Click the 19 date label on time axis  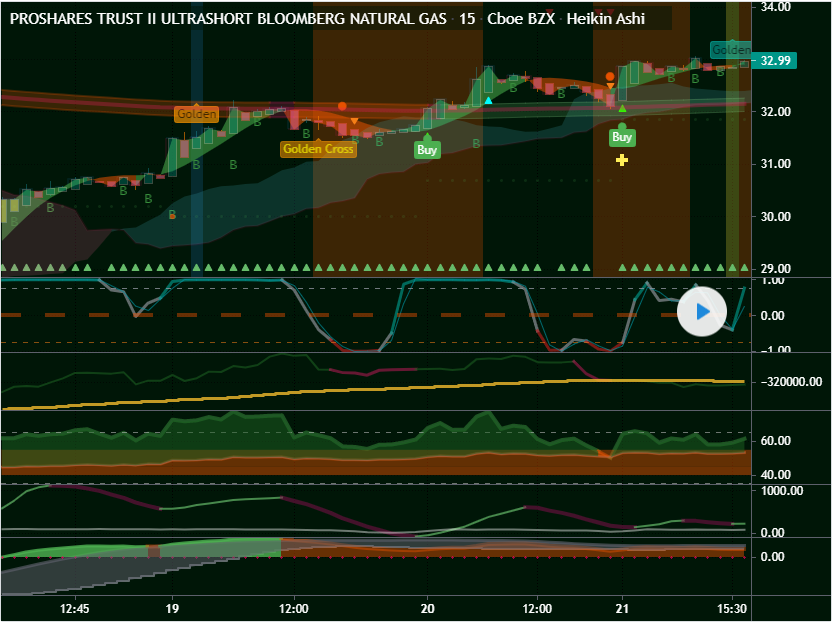[172, 609]
